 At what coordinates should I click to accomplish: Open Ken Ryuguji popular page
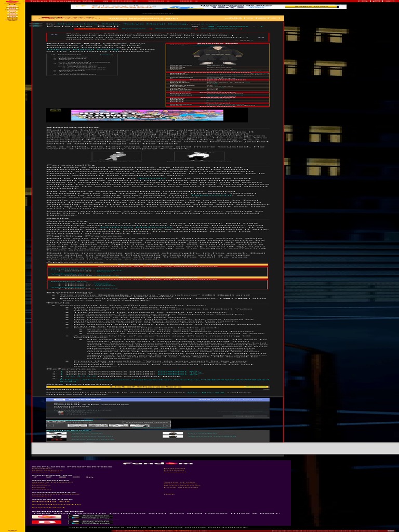(x=202, y=433)
